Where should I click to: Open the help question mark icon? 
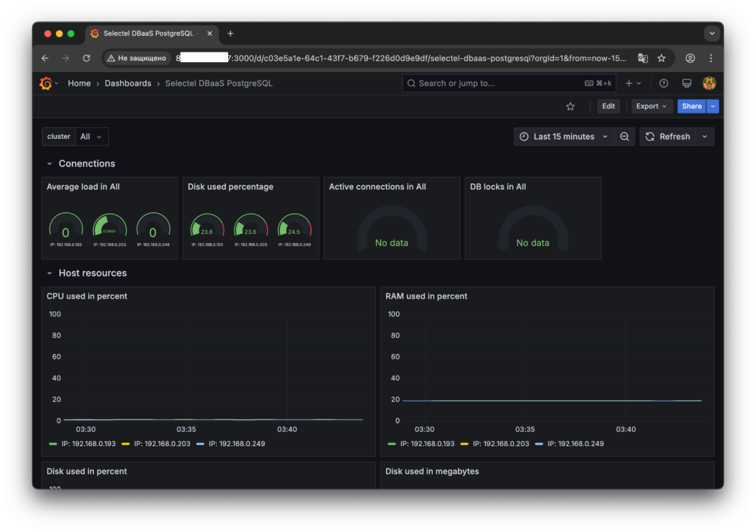click(x=663, y=83)
